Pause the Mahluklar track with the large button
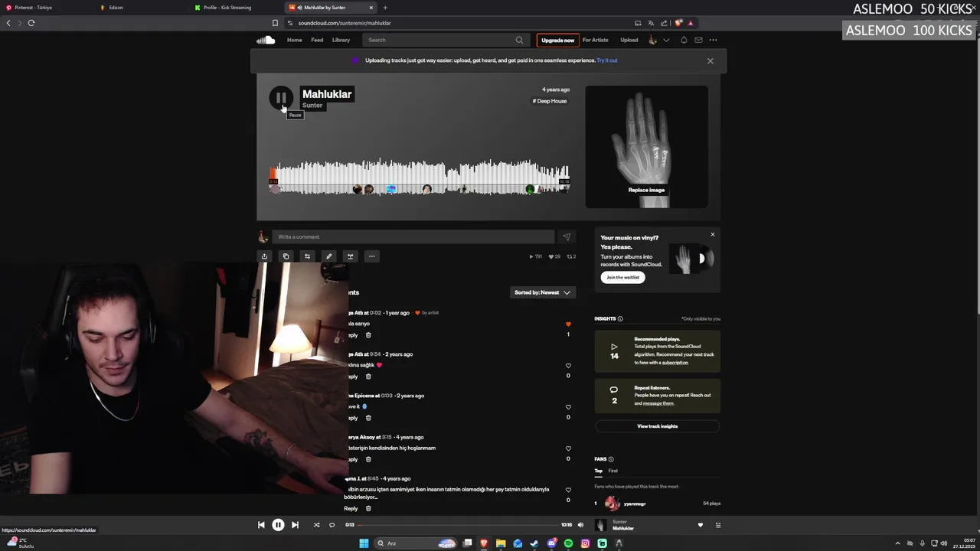 point(281,98)
